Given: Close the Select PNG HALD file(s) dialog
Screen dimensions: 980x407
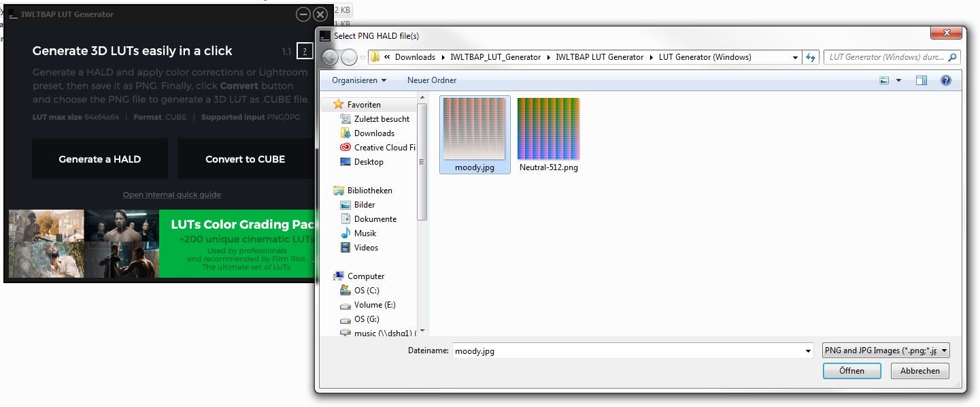Looking at the screenshot, I should tap(946, 33).
